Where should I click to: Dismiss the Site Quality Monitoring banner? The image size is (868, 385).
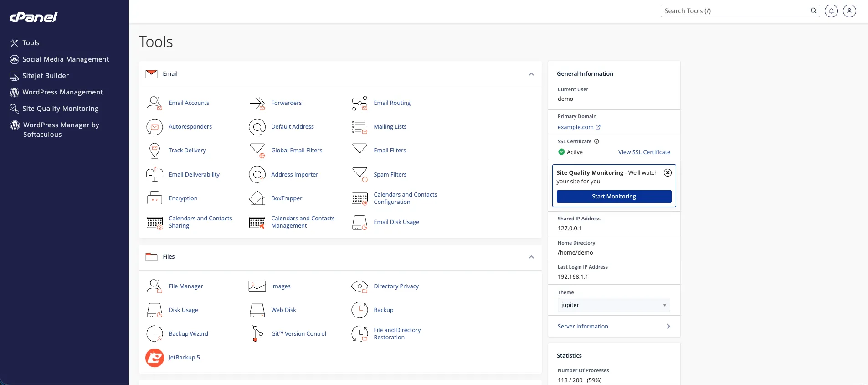click(x=668, y=172)
